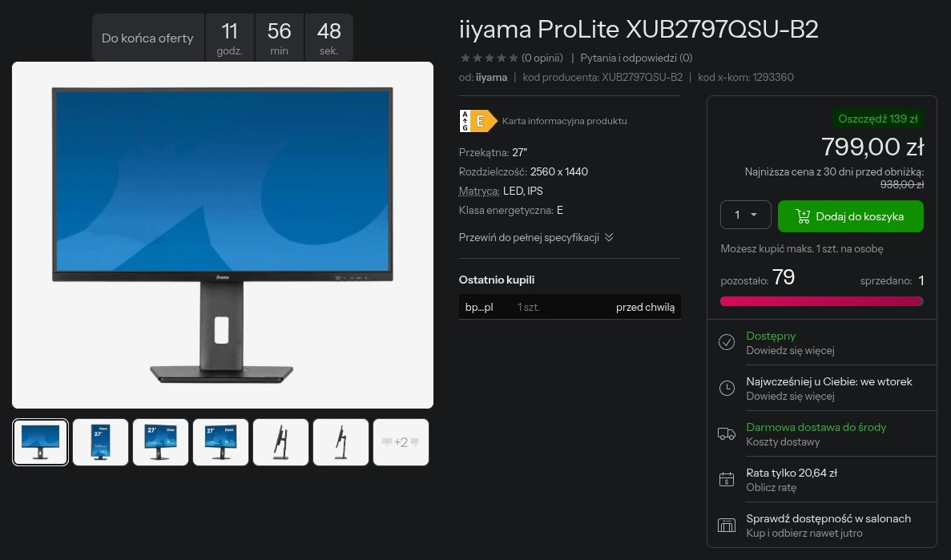Click the pozostało: 79 counter
The height and width of the screenshot is (560, 951).
758,278
